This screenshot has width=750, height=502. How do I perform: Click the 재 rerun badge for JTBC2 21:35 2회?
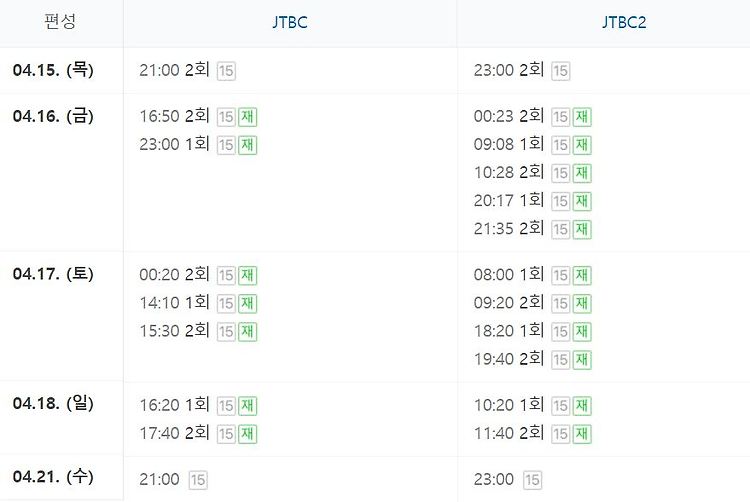(582, 229)
